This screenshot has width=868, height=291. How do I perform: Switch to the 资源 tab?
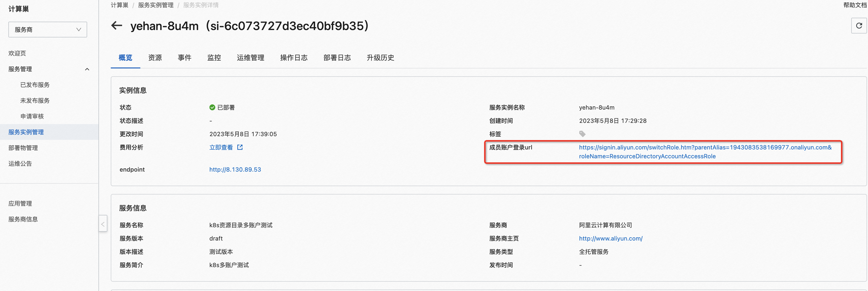pyautogui.click(x=155, y=58)
